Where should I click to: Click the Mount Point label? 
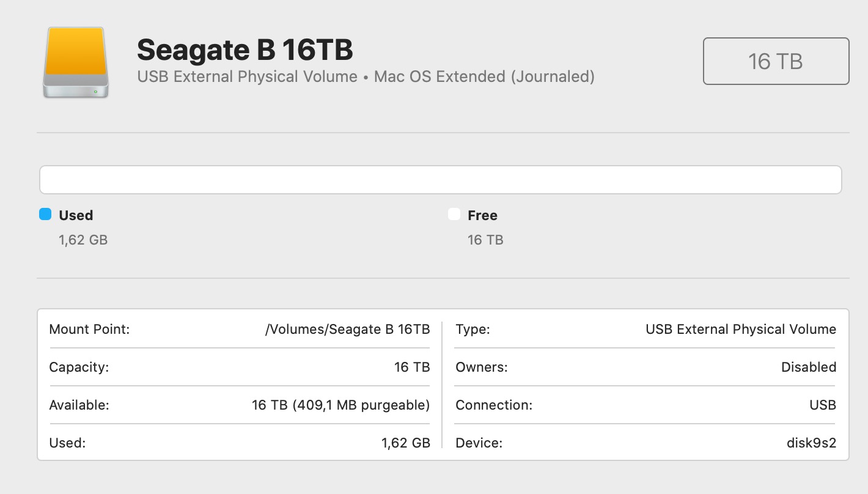click(89, 330)
